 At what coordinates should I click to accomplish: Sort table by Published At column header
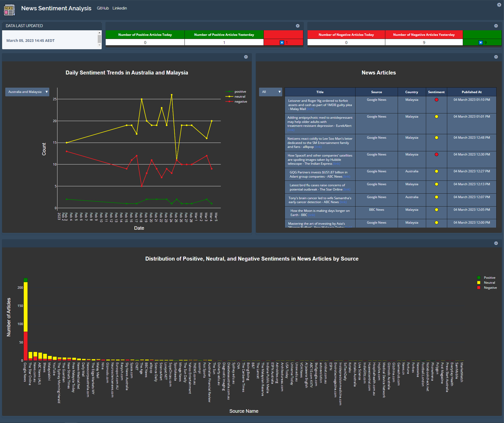(x=471, y=92)
